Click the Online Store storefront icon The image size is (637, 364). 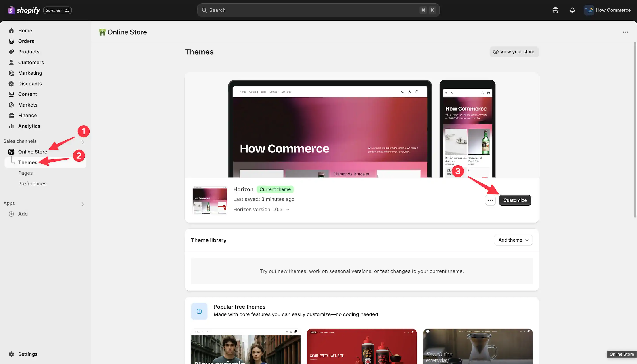[x=11, y=152]
